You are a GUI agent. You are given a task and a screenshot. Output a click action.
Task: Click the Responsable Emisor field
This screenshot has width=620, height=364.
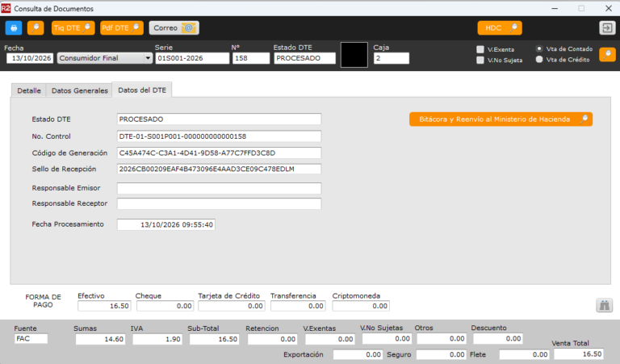pyautogui.click(x=219, y=188)
